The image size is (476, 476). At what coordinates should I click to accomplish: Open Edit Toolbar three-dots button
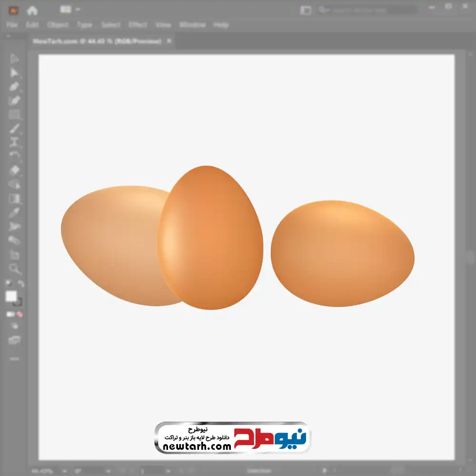14,358
